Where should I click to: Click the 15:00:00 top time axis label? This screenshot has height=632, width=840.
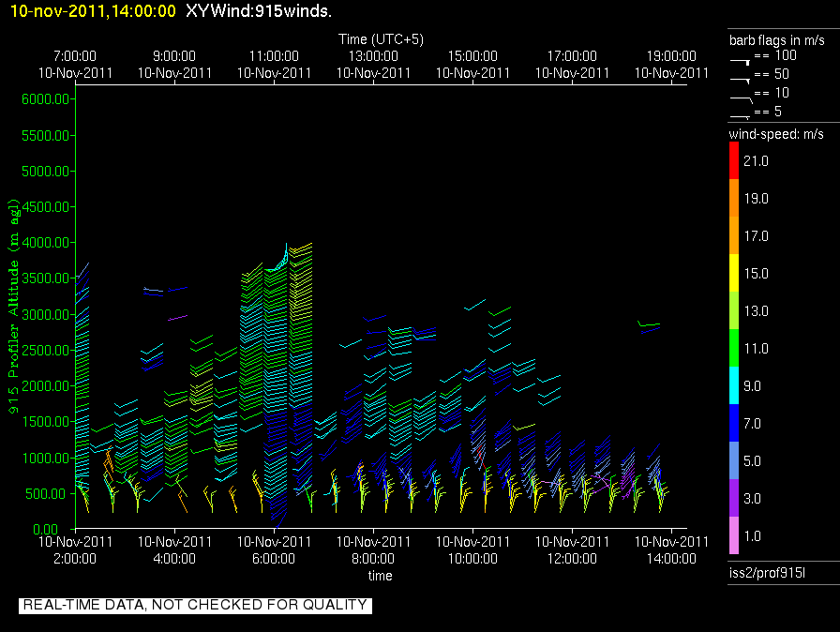point(472,55)
